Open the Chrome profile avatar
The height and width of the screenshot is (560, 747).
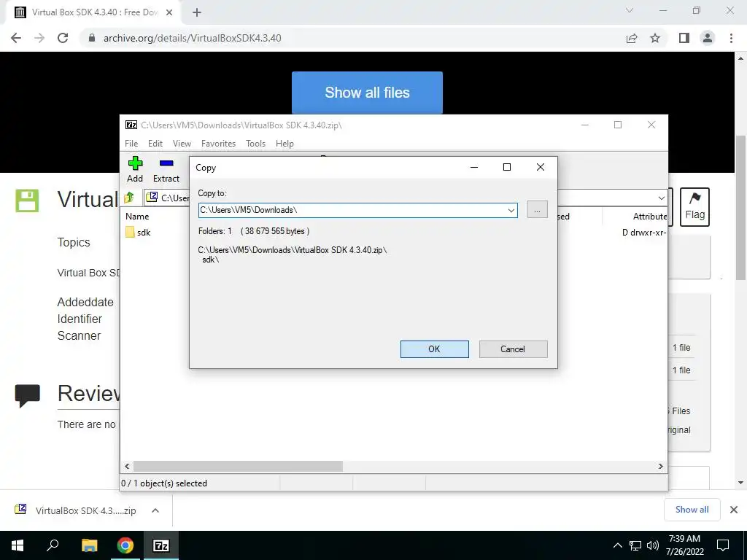(708, 38)
